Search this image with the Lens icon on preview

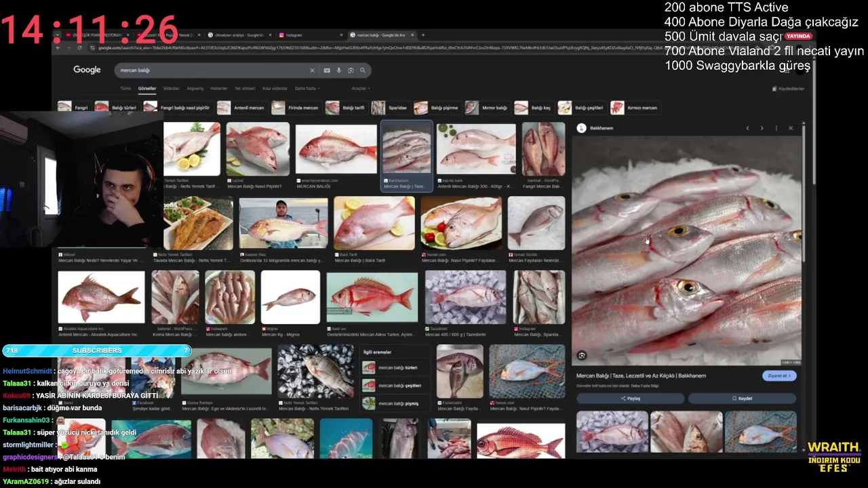[x=582, y=355]
